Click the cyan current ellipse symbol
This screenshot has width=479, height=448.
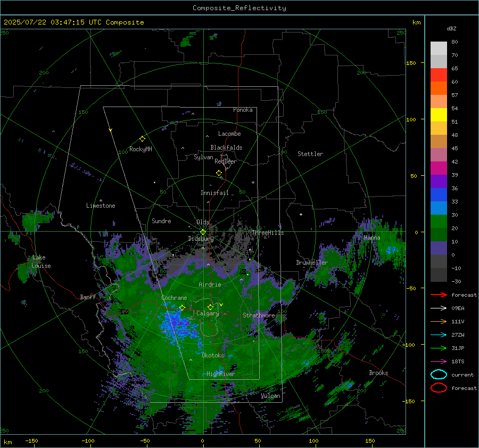[439, 374]
